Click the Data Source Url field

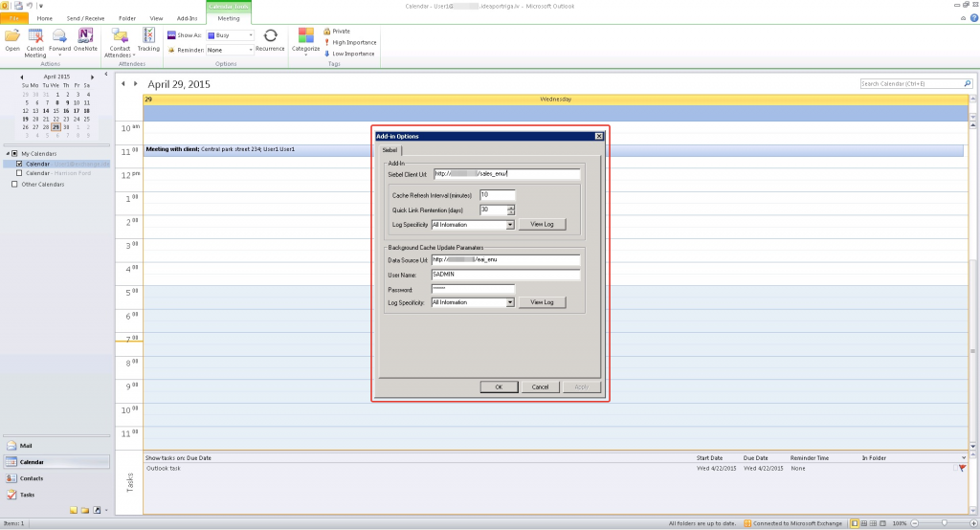(505, 259)
